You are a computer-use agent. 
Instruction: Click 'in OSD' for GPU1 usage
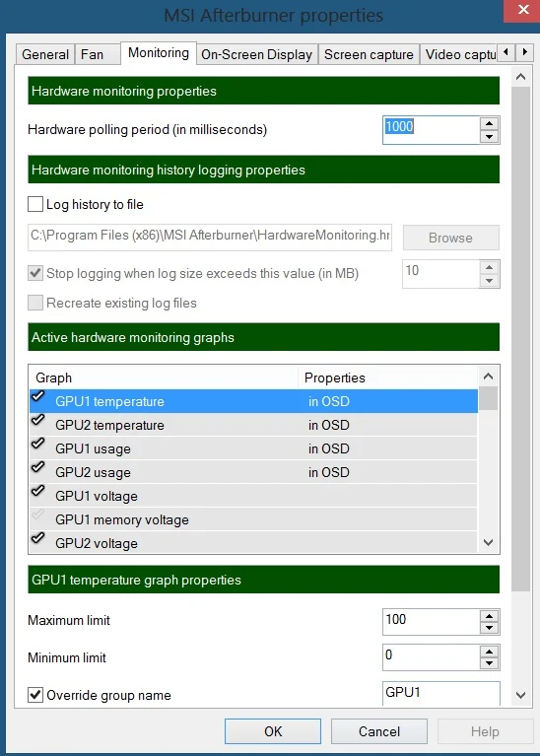329,448
